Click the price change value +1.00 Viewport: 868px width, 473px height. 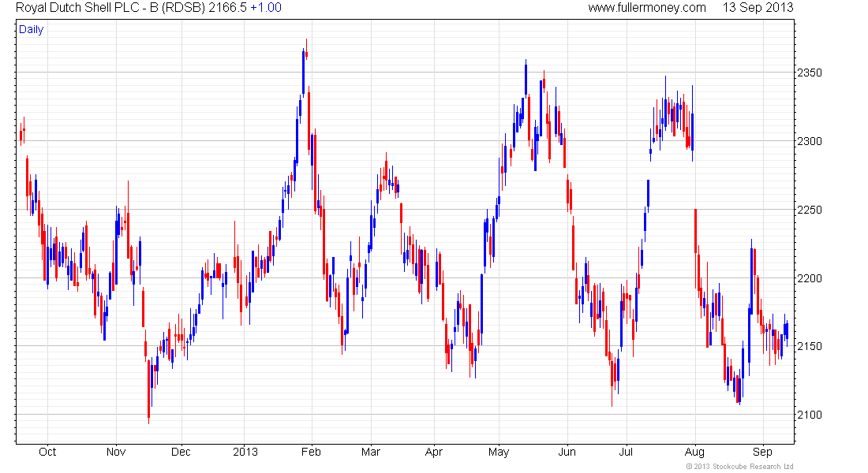coord(266,8)
